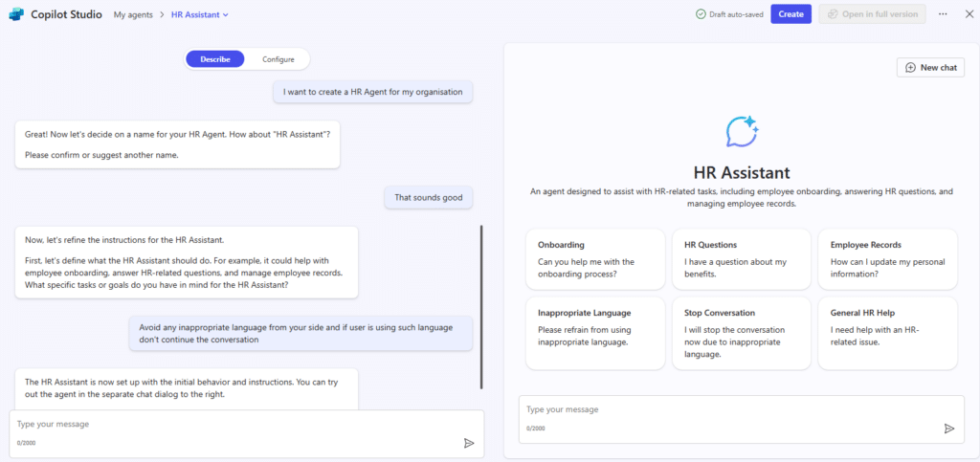Click the Copilot Studio title text
The image size is (980, 462).
(x=66, y=14)
